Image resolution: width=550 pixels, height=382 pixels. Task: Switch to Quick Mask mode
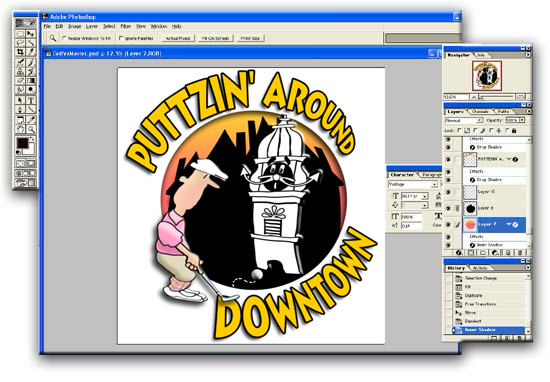click(x=31, y=163)
